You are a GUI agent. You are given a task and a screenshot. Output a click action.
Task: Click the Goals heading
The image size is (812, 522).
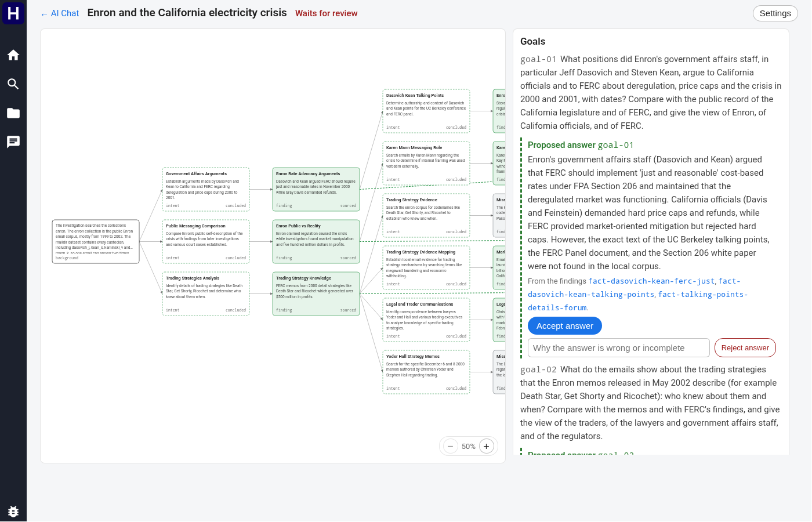533,41
